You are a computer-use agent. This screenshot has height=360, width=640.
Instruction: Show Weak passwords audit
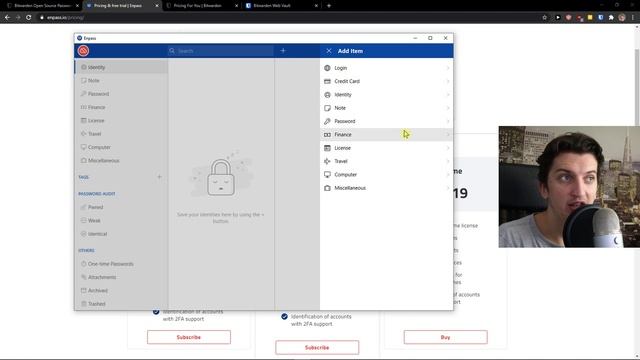pos(121,220)
